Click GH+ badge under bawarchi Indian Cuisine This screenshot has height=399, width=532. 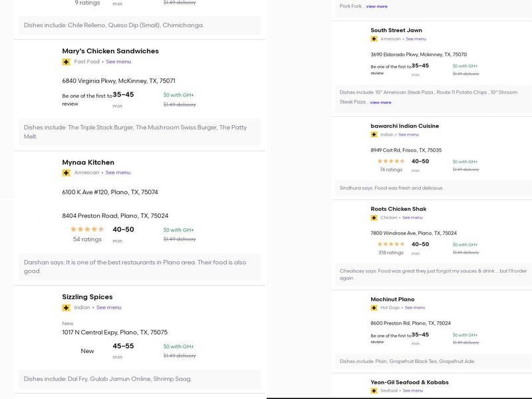point(374,135)
